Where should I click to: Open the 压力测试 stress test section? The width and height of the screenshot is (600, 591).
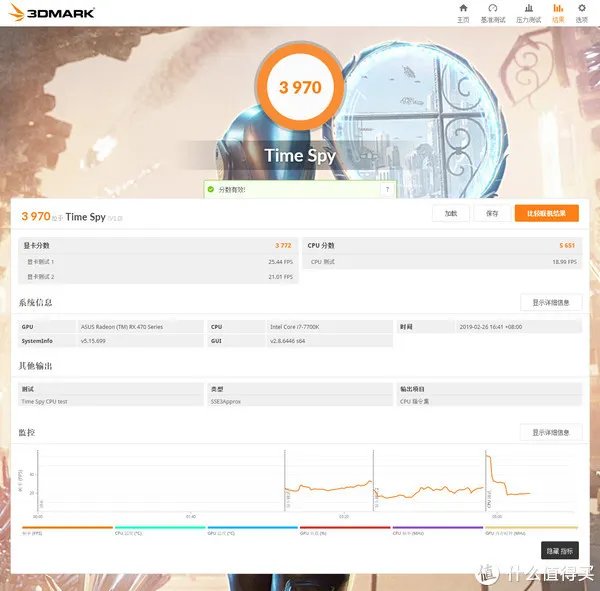point(528,13)
